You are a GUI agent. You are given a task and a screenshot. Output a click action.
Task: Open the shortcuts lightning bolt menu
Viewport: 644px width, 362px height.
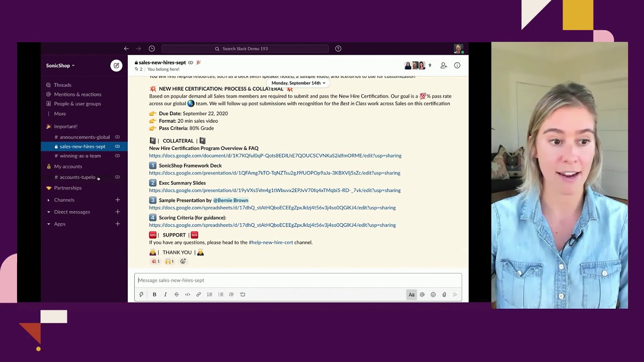coord(141,295)
